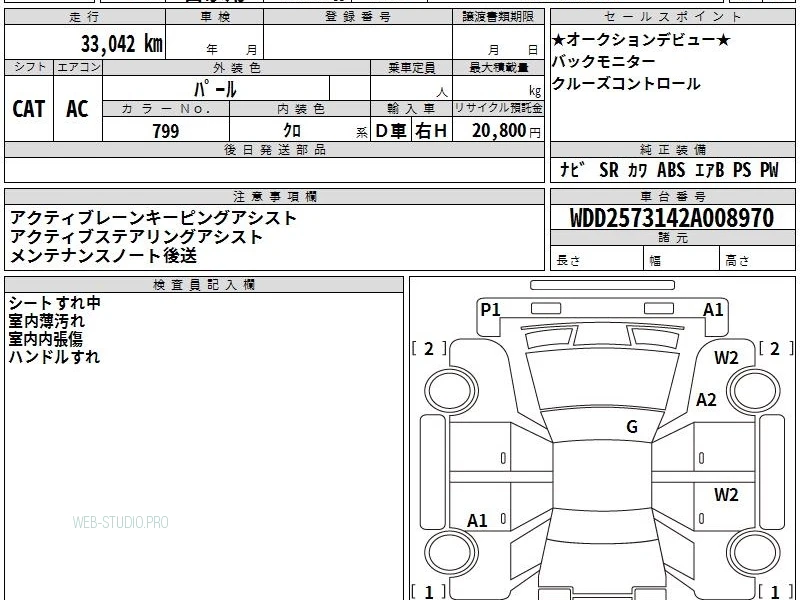
Task: Click the 乗車定員 header
Action: pos(411,68)
